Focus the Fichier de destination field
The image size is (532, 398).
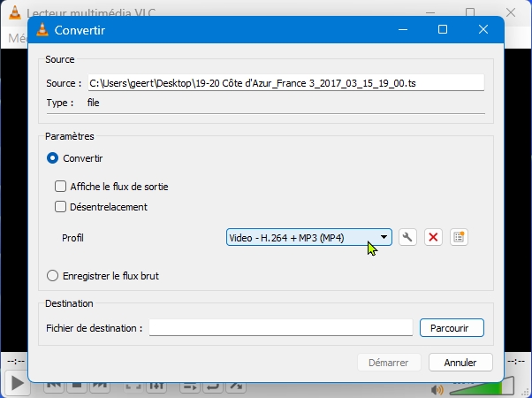pos(281,328)
